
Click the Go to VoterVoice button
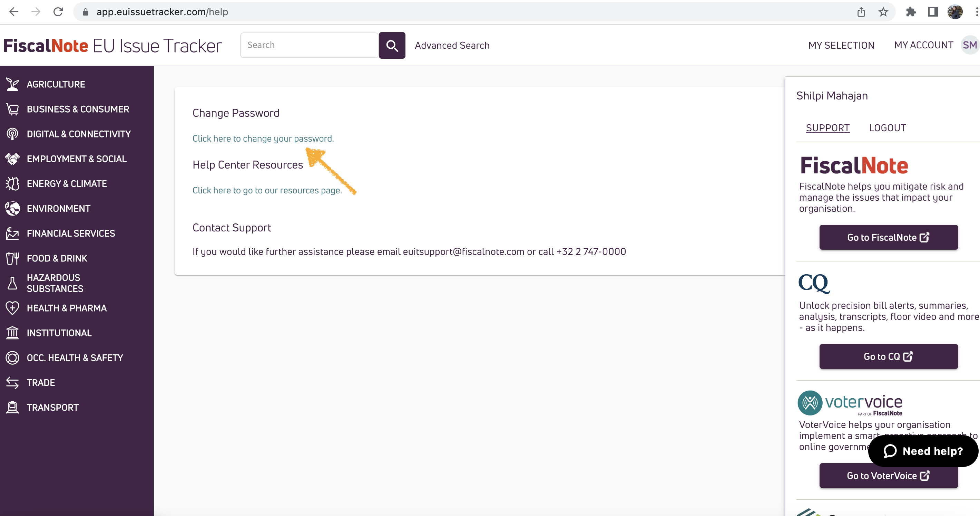(888, 476)
